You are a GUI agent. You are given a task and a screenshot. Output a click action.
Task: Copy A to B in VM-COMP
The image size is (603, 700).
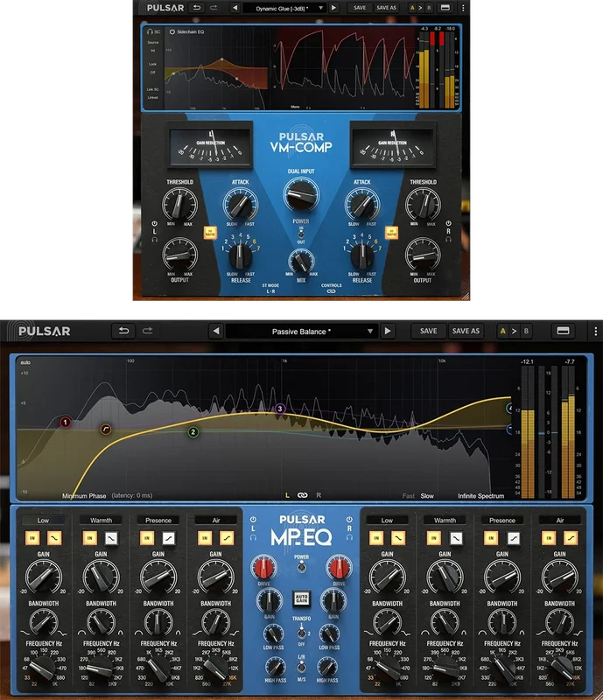coord(420,8)
